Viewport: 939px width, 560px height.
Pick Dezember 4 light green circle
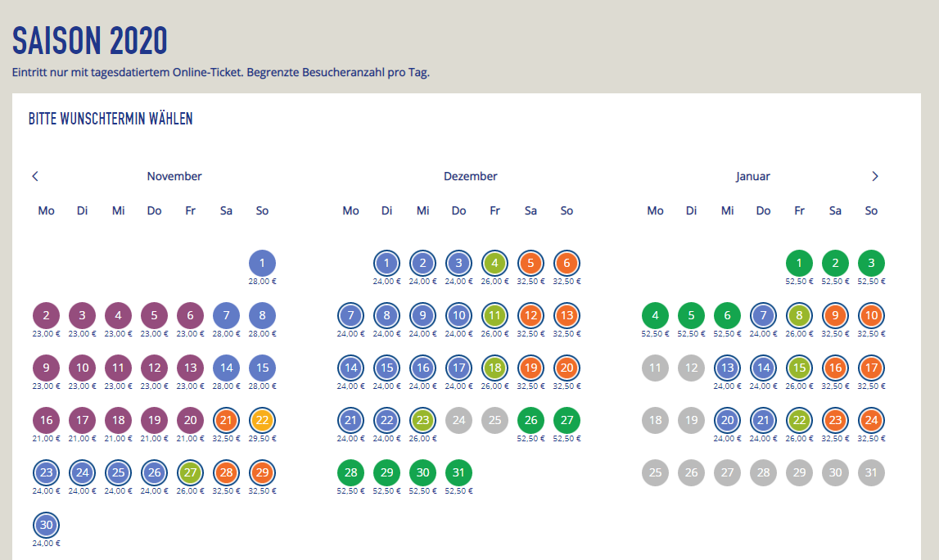coord(494,263)
